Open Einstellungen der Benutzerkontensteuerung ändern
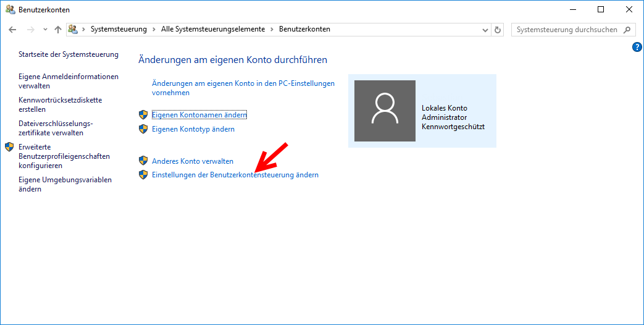The height and width of the screenshot is (325, 644). pyautogui.click(x=235, y=175)
